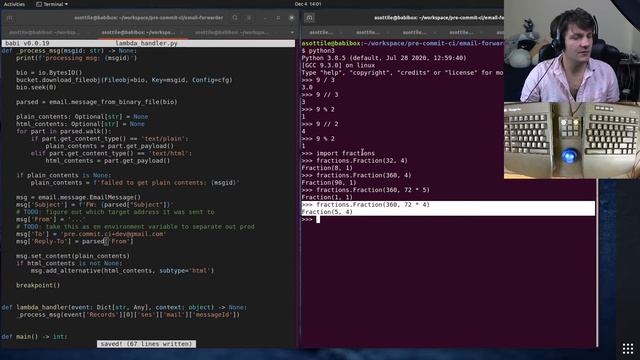
Task: Click the 'Python 3.8.5' version line
Action: [x=384, y=58]
